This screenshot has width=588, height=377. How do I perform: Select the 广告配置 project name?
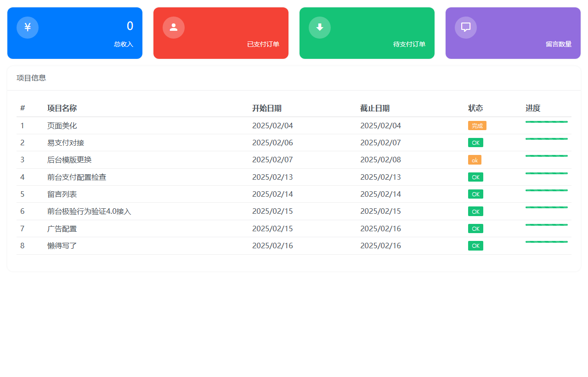62,228
